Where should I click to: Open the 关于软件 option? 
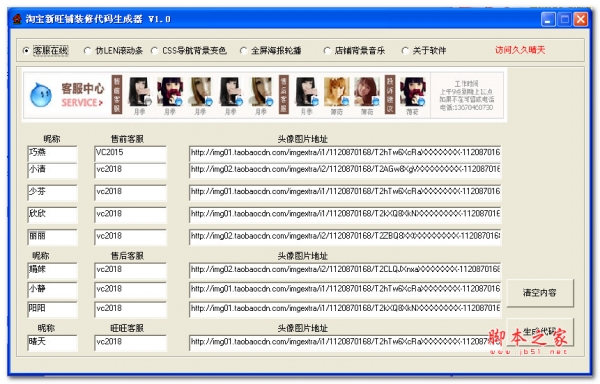click(x=424, y=50)
